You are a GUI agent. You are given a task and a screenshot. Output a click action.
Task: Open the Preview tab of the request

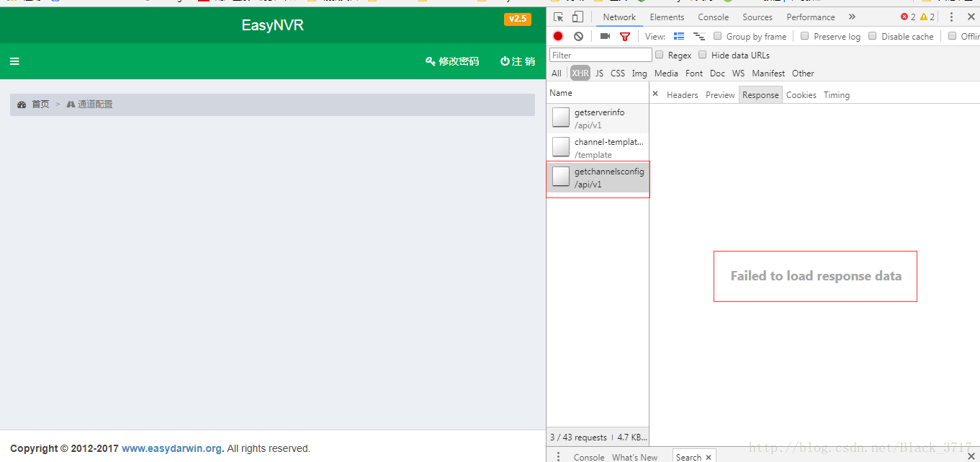(720, 95)
